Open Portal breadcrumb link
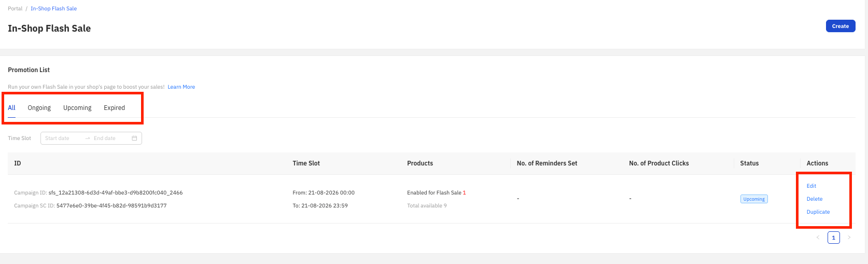Image resolution: width=868 pixels, height=264 pixels. tap(15, 8)
